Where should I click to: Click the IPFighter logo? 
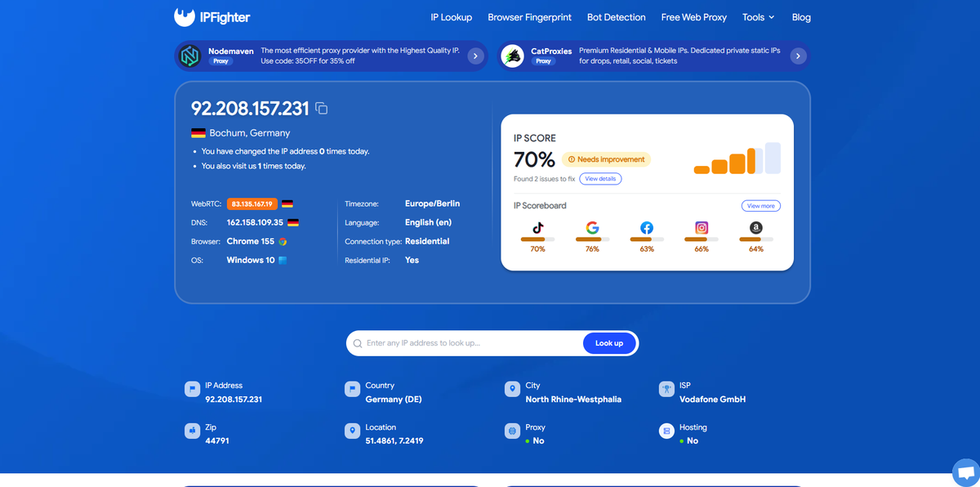(x=212, y=16)
